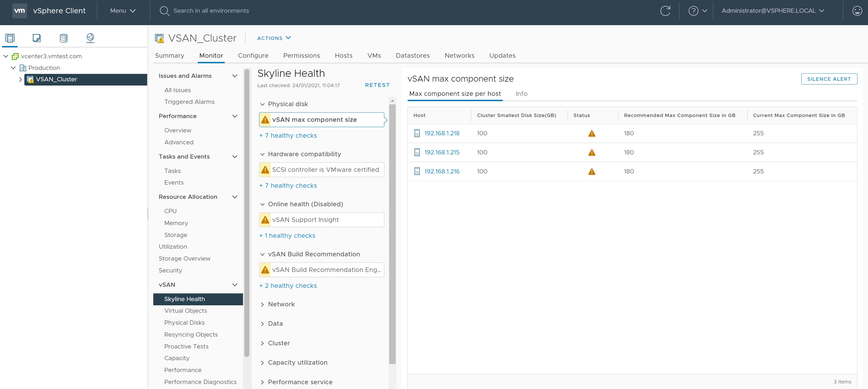Click VSAN_Cluster icon in the tree
Image resolution: width=868 pixels, height=389 pixels.
(x=30, y=79)
